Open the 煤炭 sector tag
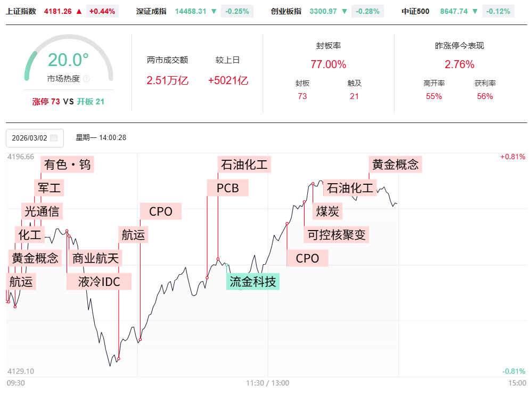Image resolution: width=532 pixels, height=393 pixels. pyautogui.click(x=328, y=211)
